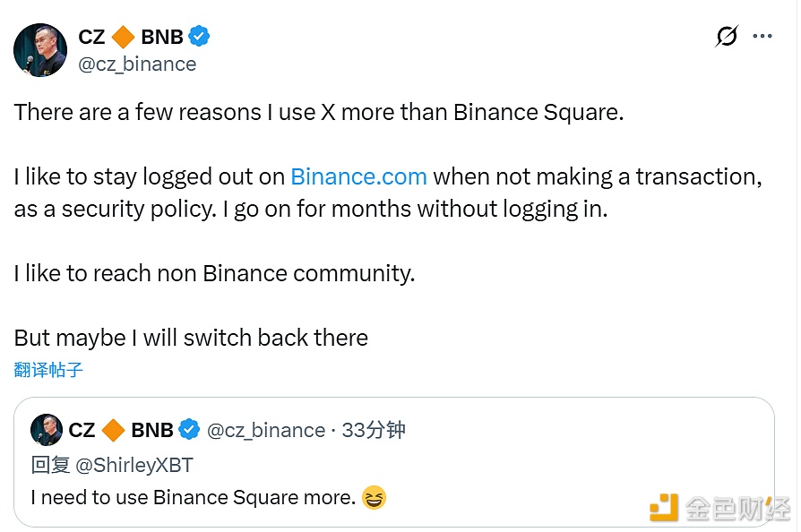
Task: Click the orange diamond icon in the main post name
Action: 125,37
